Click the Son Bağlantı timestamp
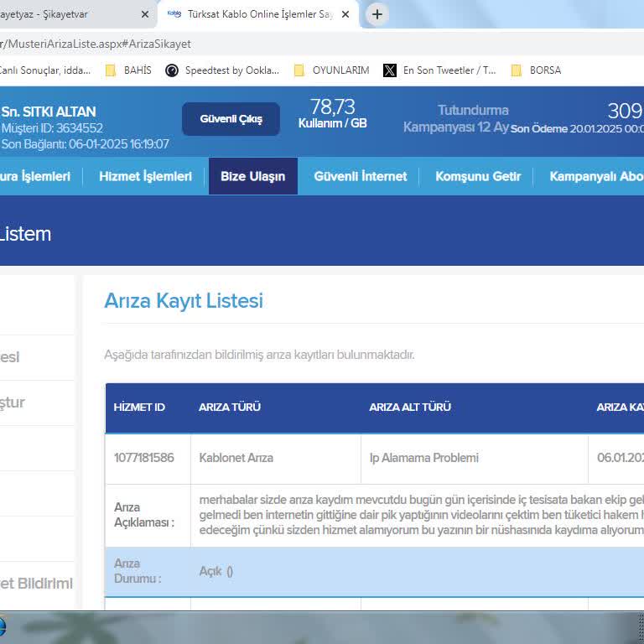The width and height of the screenshot is (644, 644). click(85, 144)
